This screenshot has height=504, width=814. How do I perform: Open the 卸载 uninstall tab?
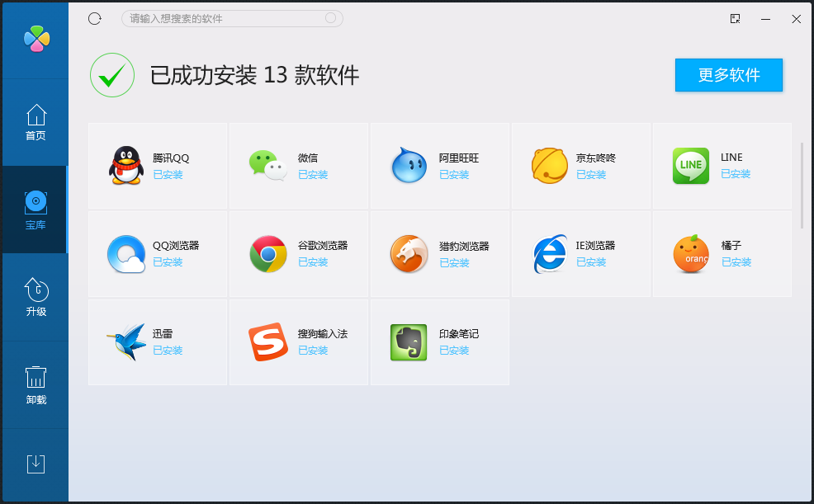pyautogui.click(x=35, y=385)
